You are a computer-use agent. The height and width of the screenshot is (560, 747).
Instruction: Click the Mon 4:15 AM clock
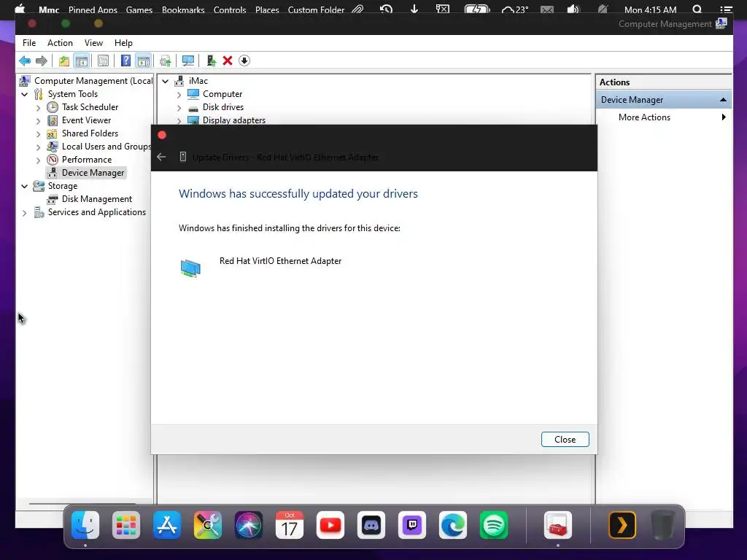pyautogui.click(x=650, y=9)
